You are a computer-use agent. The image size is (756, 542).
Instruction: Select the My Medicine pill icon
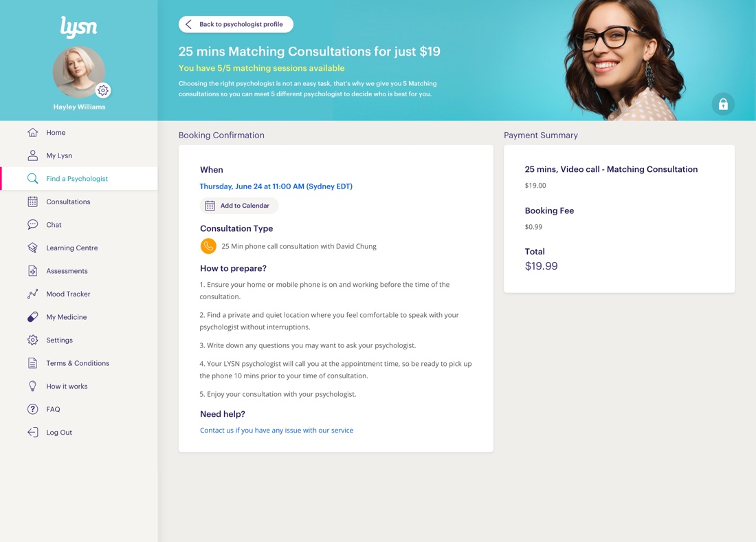coord(32,317)
